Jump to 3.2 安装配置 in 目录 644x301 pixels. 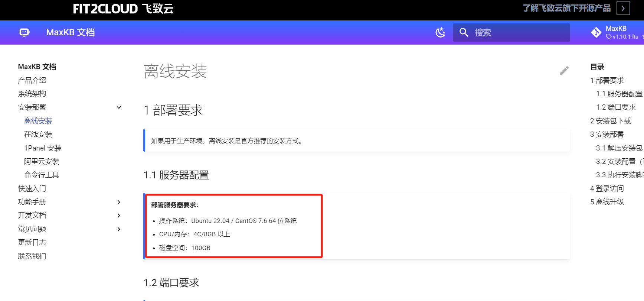620,161
